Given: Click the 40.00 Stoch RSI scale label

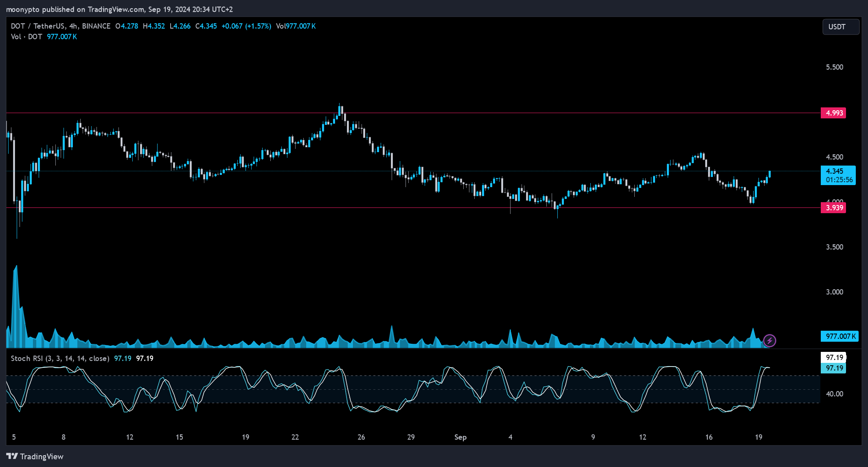Looking at the screenshot, I should [x=835, y=394].
